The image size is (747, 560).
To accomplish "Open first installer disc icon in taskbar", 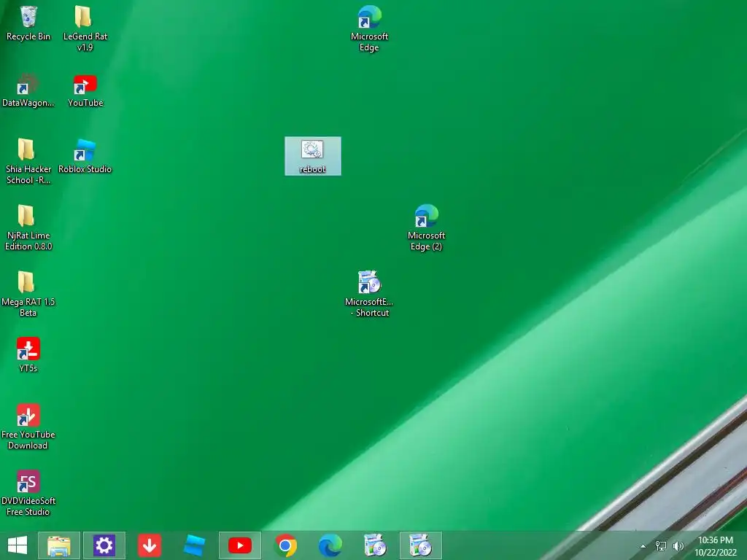I will [375, 545].
